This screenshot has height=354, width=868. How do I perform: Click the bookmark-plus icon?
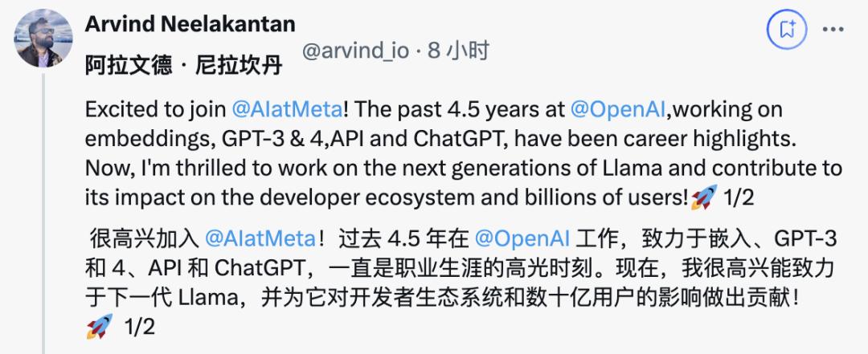[x=787, y=31]
